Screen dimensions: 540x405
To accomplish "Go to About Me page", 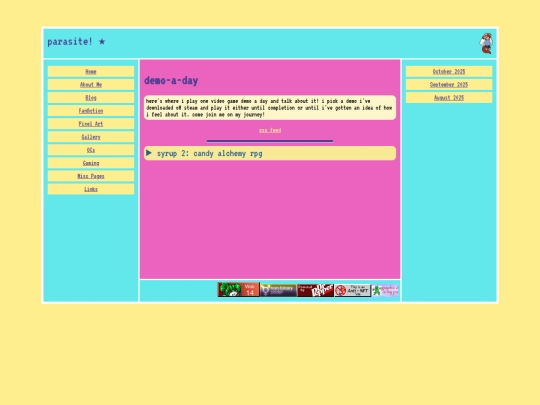I will [x=91, y=85].
